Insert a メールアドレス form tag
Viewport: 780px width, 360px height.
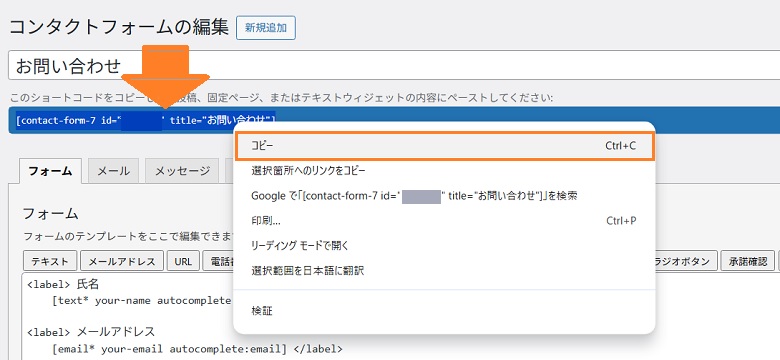point(122,261)
